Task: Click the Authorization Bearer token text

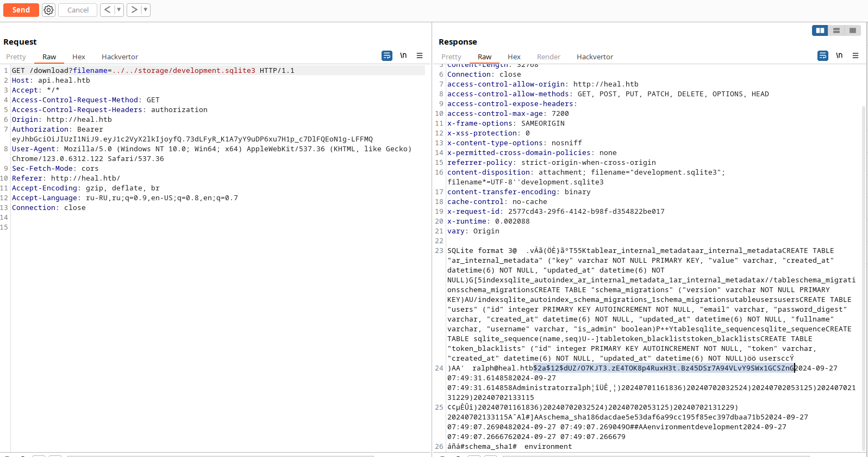Action: [192, 139]
